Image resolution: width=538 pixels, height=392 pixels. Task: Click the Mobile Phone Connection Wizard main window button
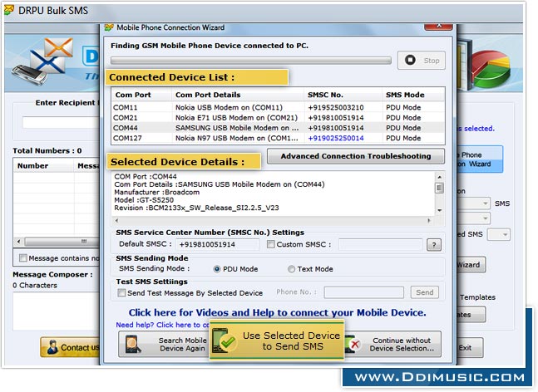(479, 159)
